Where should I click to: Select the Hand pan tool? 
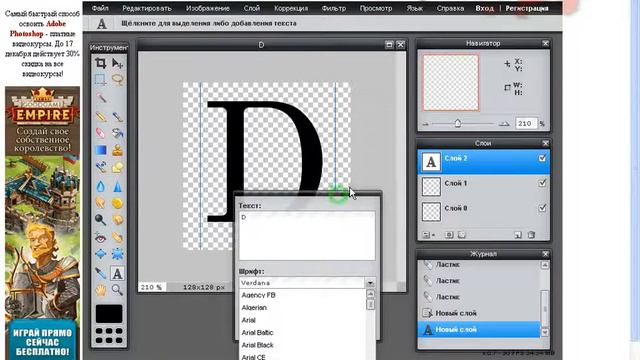click(100, 290)
